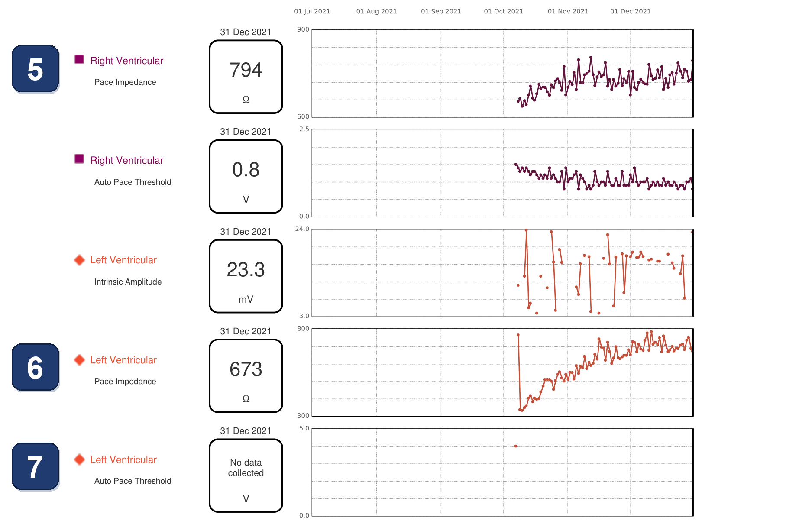This screenshot has width=812, height=521.
Task: Open the Left Ventricular Intrinsic Amplitude trend chart
Action: 502,273
